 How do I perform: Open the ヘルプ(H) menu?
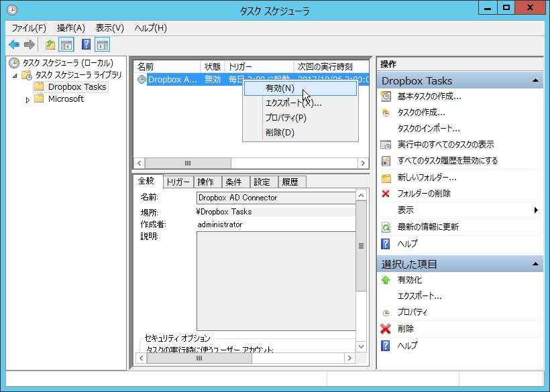click(x=150, y=28)
